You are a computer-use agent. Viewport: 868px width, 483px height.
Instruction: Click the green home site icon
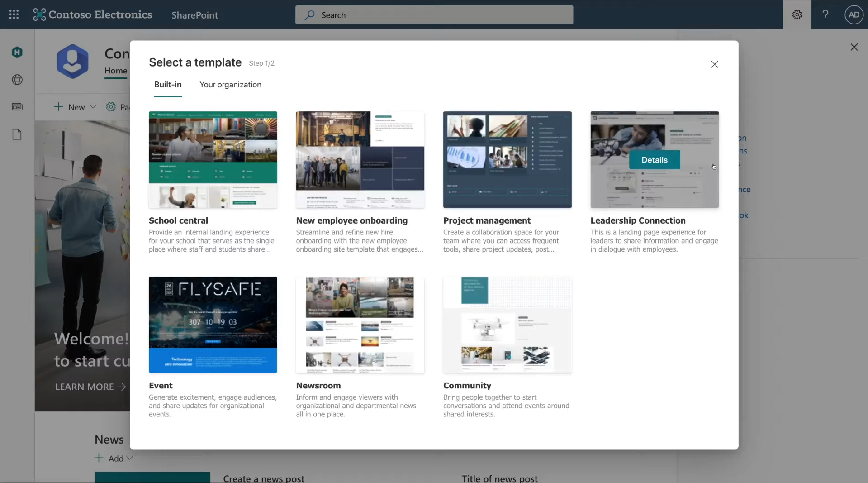[x=17, y=52]
